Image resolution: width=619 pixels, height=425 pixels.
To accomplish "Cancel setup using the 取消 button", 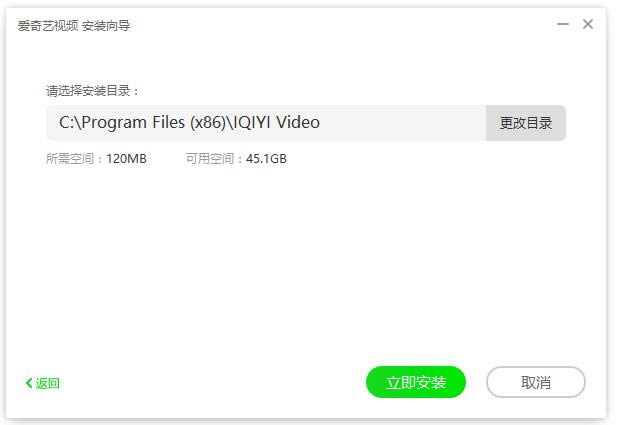I will (536, 382).
